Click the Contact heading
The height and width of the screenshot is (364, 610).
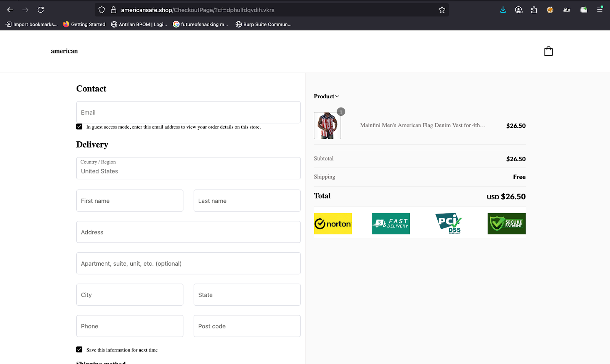(91, 89)
